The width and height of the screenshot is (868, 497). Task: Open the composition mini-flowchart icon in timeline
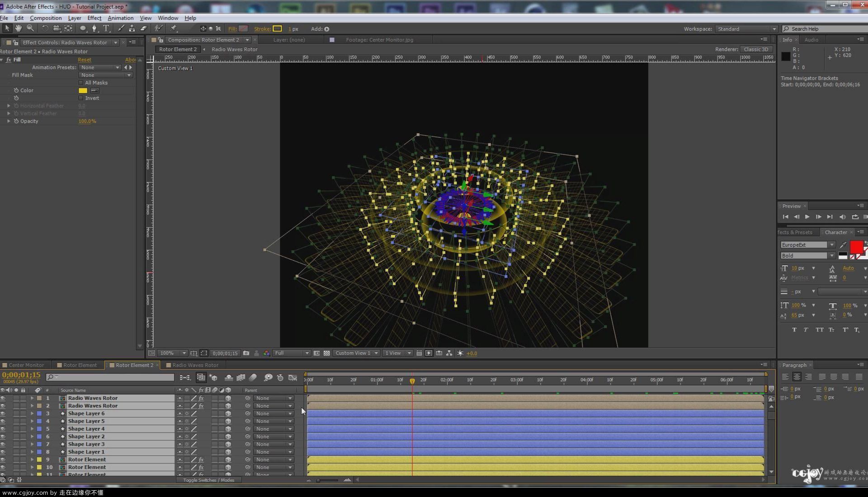coord(185,377)
